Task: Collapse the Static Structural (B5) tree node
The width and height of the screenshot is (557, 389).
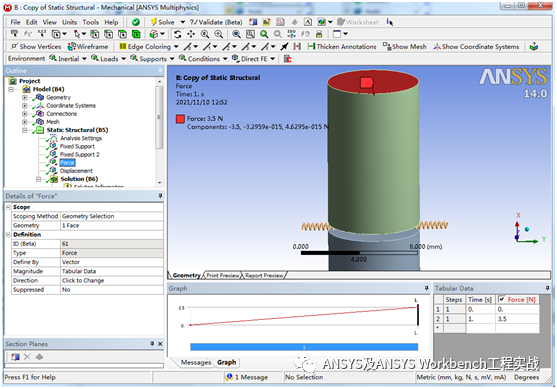Action: pos(25,130)
